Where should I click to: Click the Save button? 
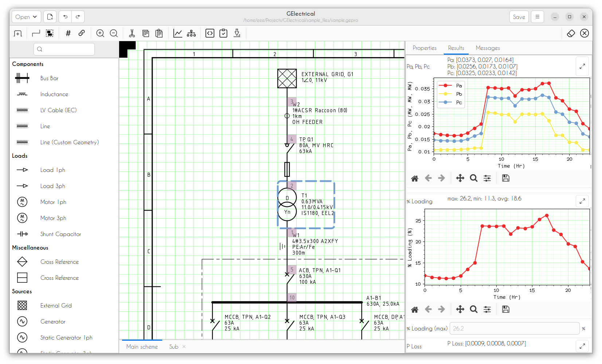519,17
